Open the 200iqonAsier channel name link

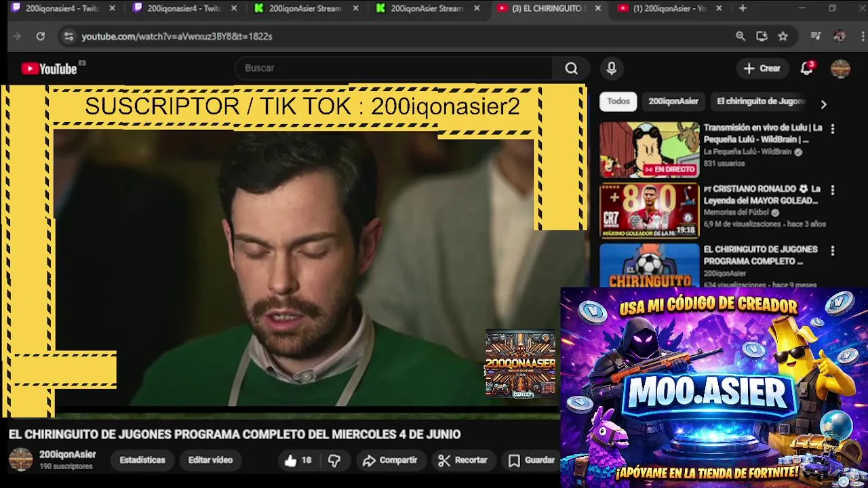pos(68,455)
